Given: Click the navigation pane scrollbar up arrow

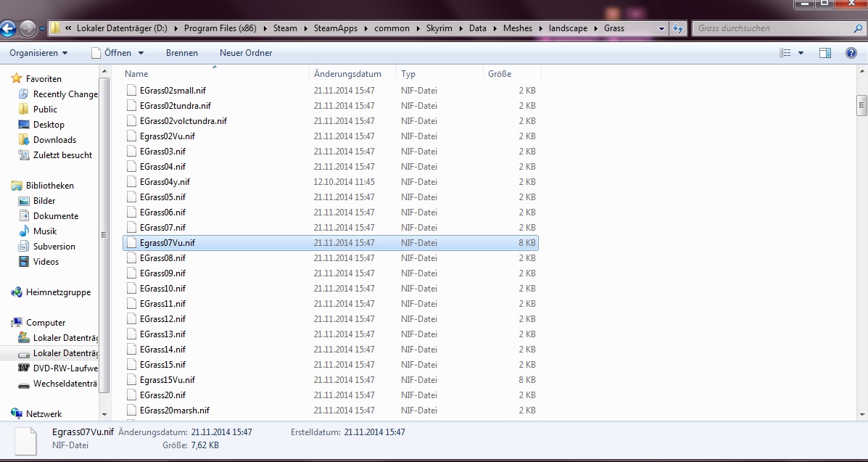Looking at the screenshot, I should [104, 72].
